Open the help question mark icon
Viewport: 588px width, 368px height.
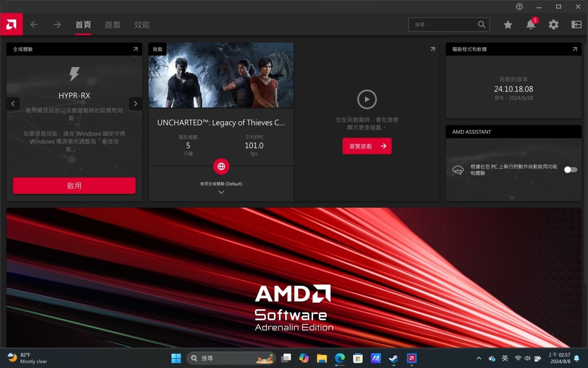(519, 7)
